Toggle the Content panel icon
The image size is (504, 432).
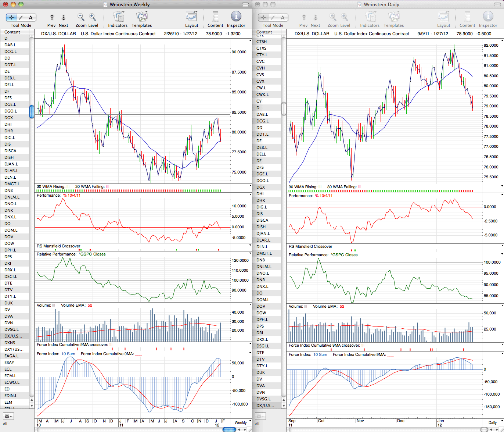pos(215,17)
